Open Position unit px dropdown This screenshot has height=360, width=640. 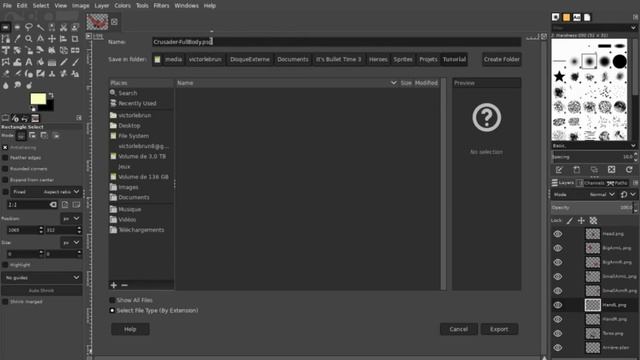point(71,219)
